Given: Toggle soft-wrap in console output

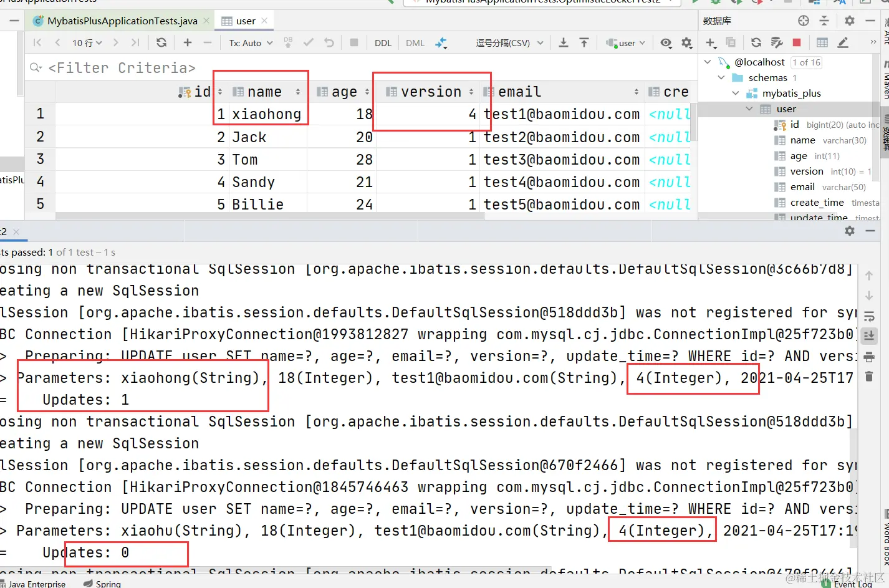Looking at the screenshot, I should (869, 316).
